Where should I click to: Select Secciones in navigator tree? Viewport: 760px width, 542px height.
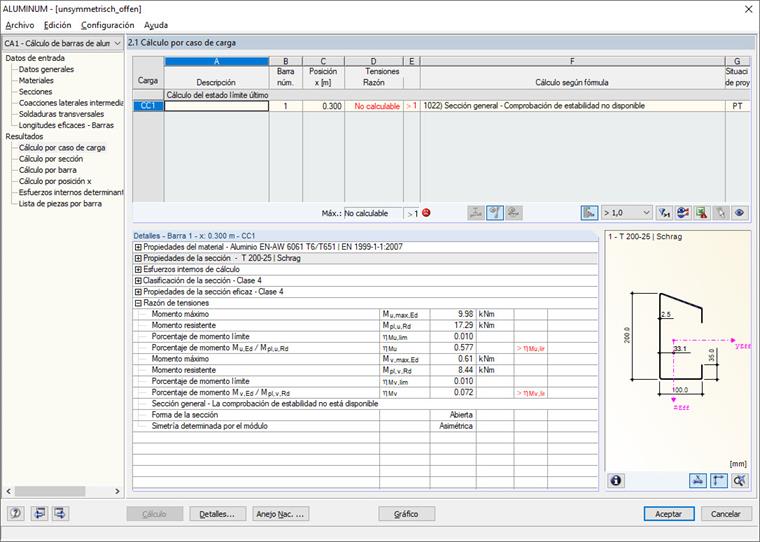coord(35,92)
